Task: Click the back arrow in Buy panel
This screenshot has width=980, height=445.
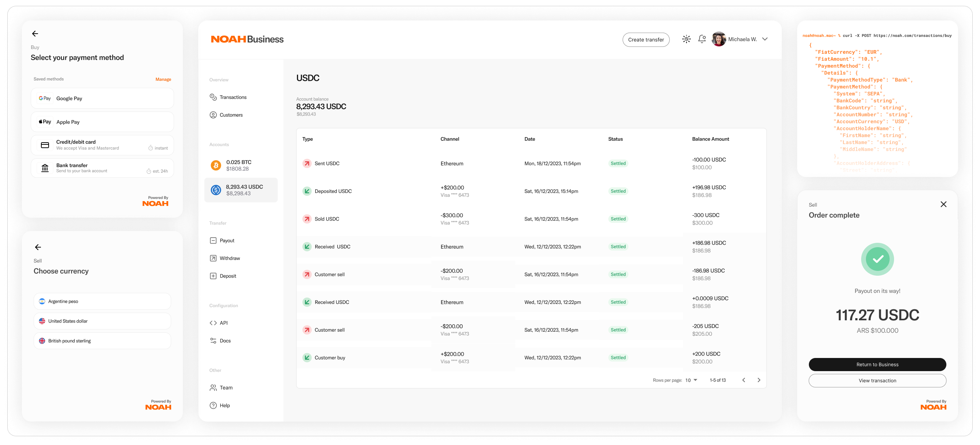Action: tap(35, 34)
